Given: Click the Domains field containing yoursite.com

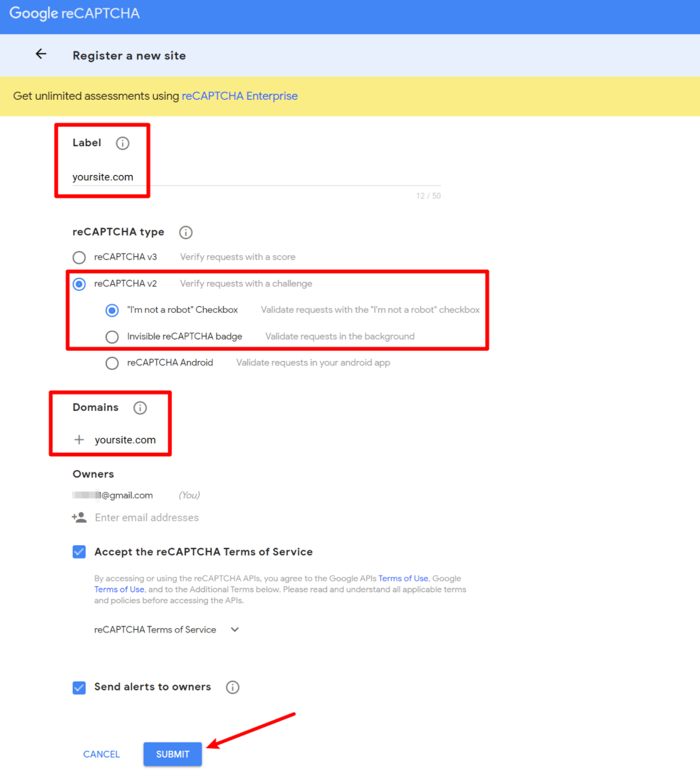Looking at the screenshot, I should pos(125,440).
